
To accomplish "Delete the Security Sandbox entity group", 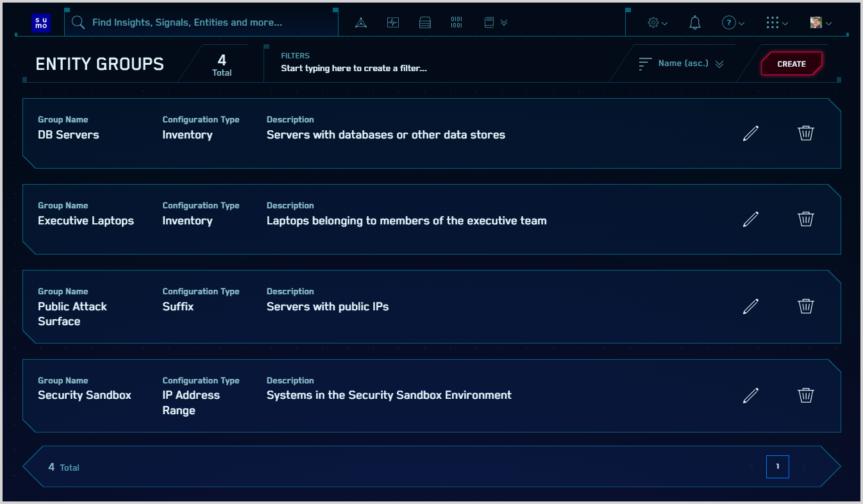I will [x=805, y=395].
